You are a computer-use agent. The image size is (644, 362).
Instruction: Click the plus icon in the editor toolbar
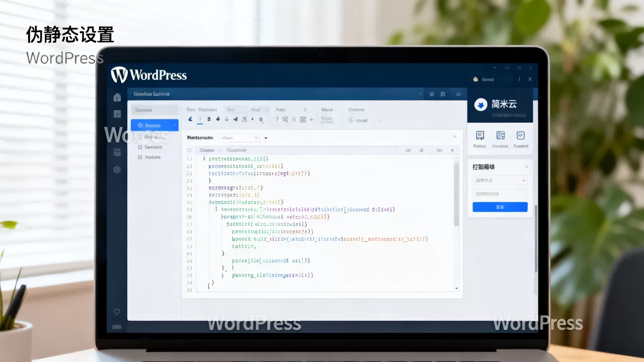[x=311, y=119]
